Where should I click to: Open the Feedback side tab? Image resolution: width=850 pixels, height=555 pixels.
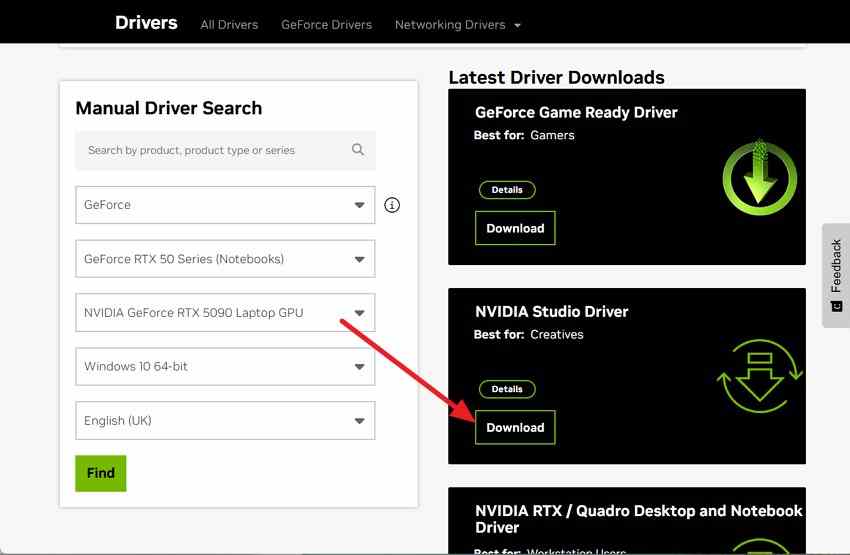[x=836, y=275]
